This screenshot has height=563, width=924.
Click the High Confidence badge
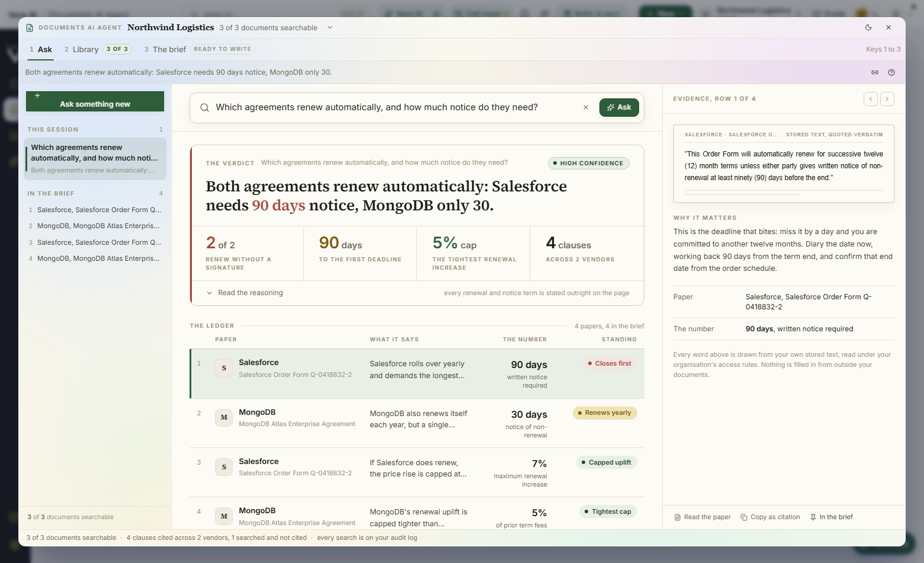click(588, 163)
